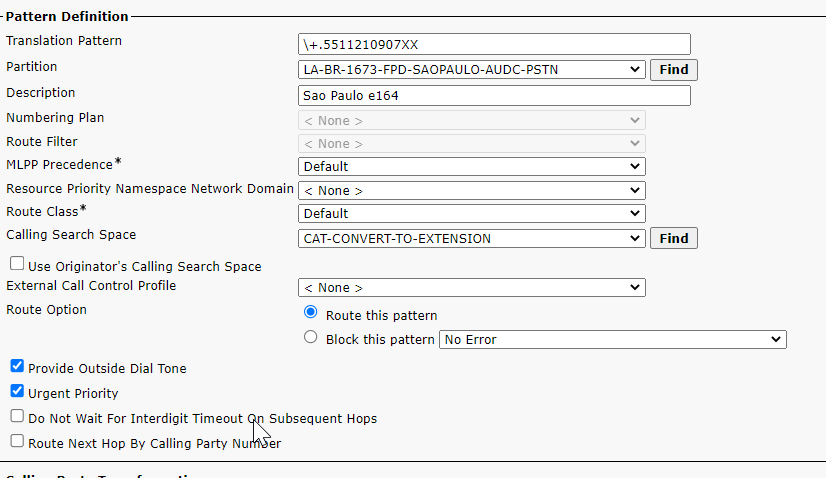Enable Route Next Hop By Calling Party Number
The width and height of the screenshot is (826, 478).
(x=17, y=442)
